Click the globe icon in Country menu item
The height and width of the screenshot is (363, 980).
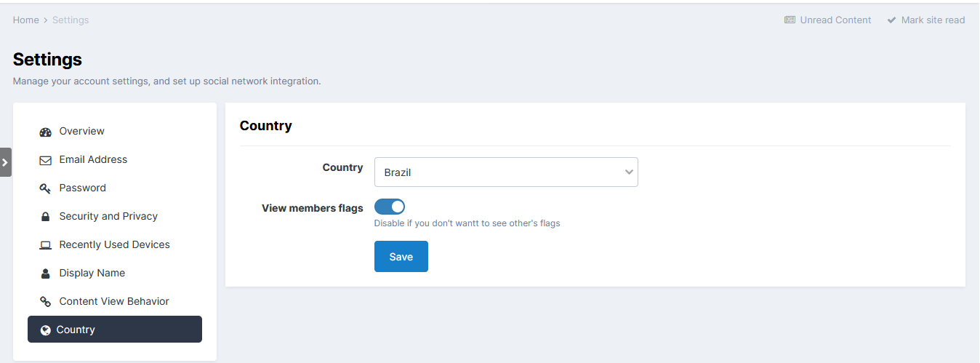click(x=45, y=330)
